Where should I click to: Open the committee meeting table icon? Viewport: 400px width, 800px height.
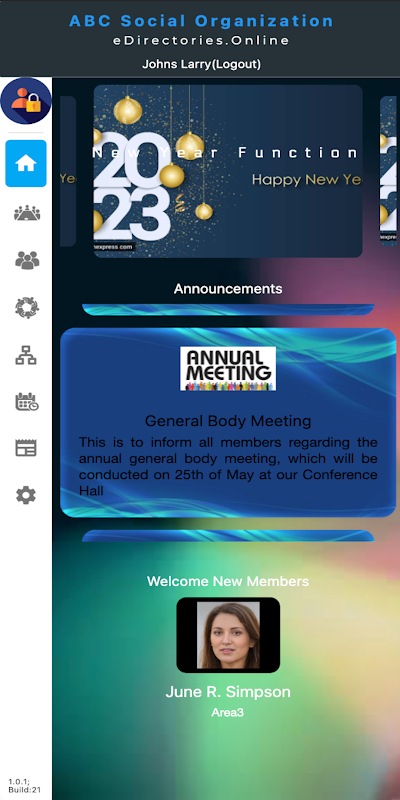(26, 213)
